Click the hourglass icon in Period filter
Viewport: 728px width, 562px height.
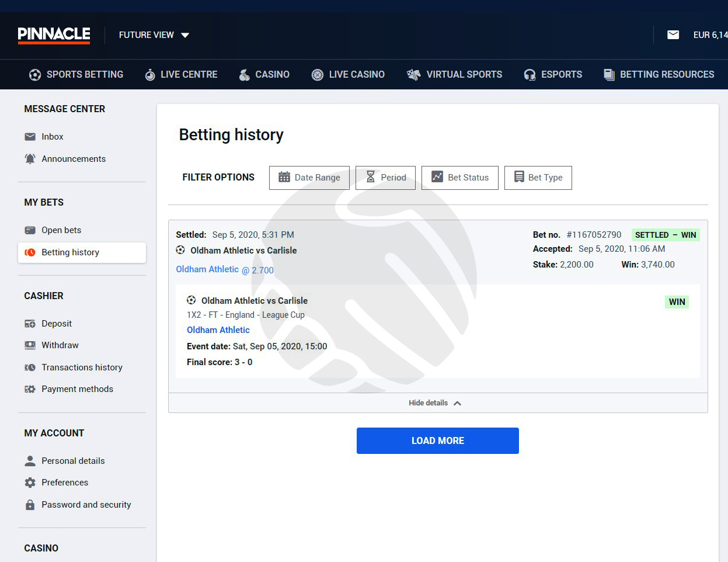371,177
